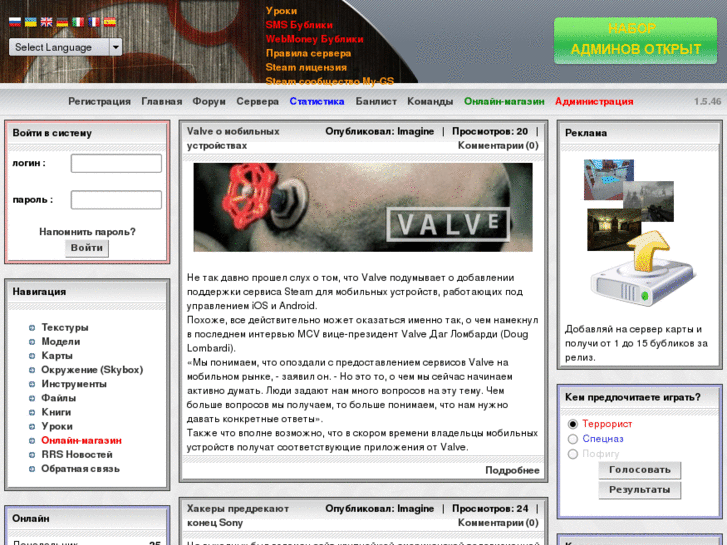Click Подробнее under the Valve article

tap(512, 470)
